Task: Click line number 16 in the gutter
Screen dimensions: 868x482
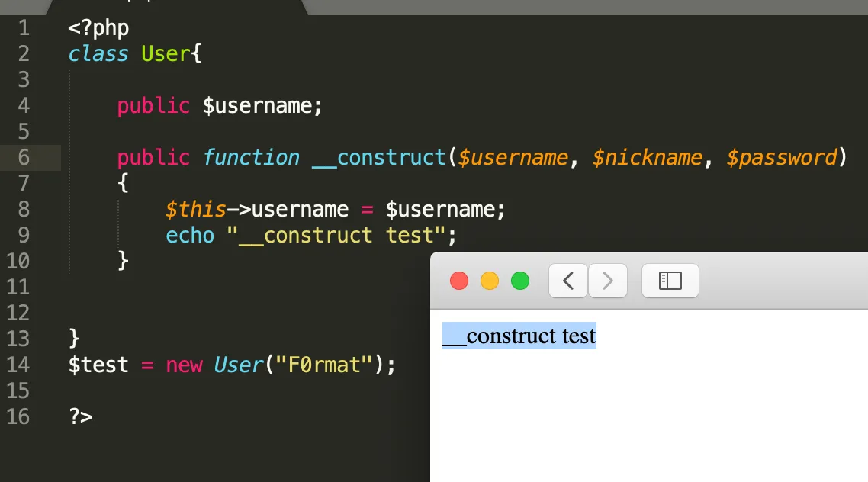Action: pyautogui.click(x=18, y=417)
